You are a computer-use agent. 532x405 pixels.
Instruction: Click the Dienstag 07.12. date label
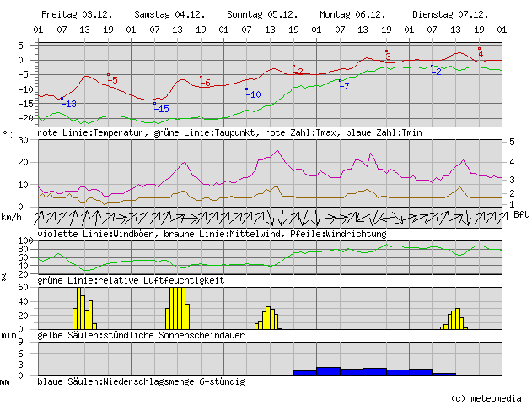(445, 15)
